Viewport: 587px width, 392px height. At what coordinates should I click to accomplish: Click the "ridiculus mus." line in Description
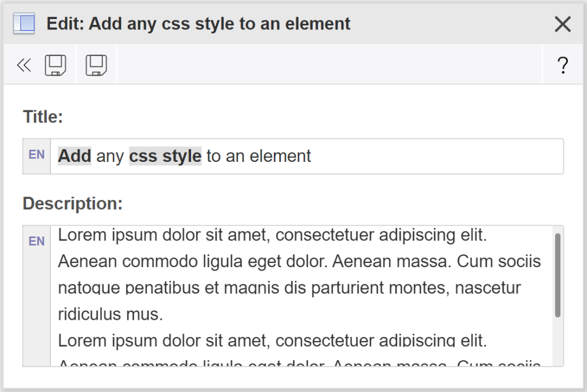(111, 315)
